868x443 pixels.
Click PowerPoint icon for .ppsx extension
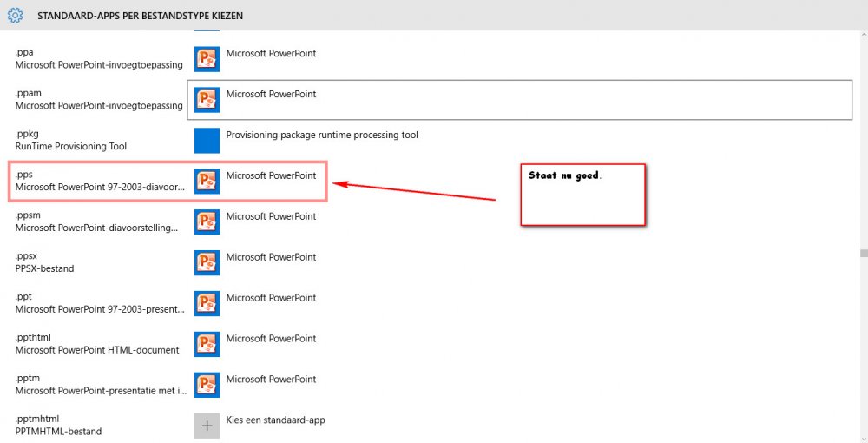[207, 263]
